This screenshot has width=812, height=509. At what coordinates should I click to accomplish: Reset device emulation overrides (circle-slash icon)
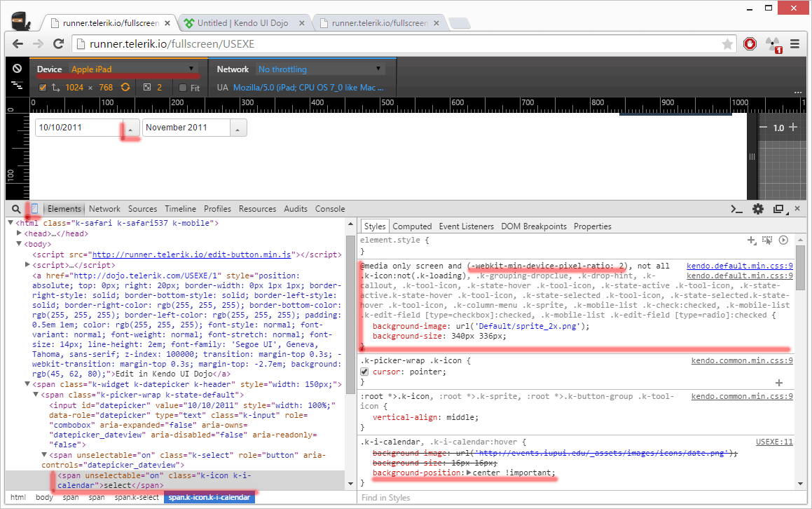tap(17, 69)
